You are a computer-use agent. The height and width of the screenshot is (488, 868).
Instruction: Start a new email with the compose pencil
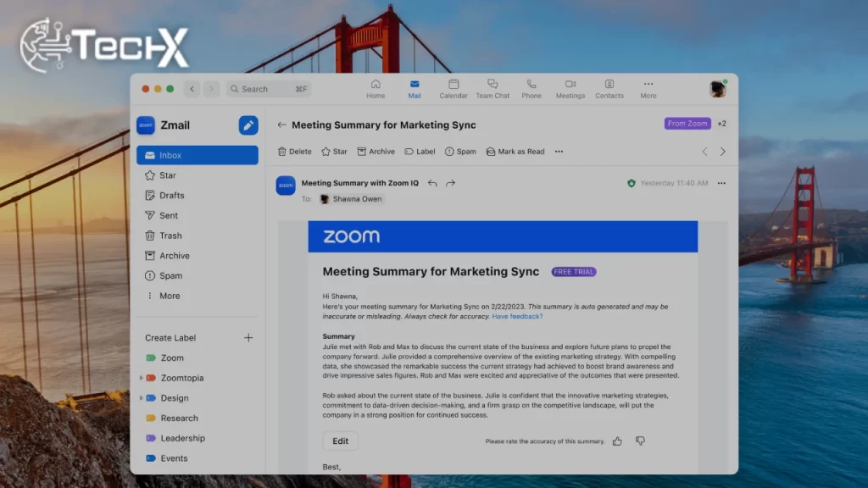pyautogui.click(x=248, y=125)
